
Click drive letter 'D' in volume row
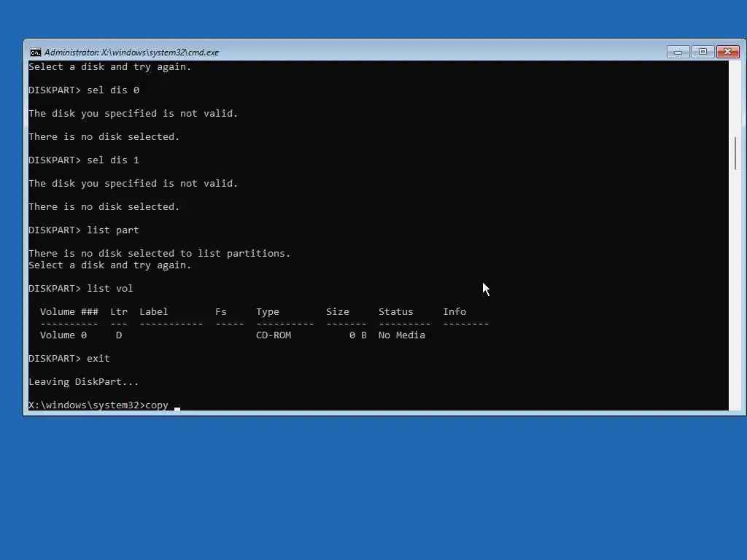click(x=119, y=335)
